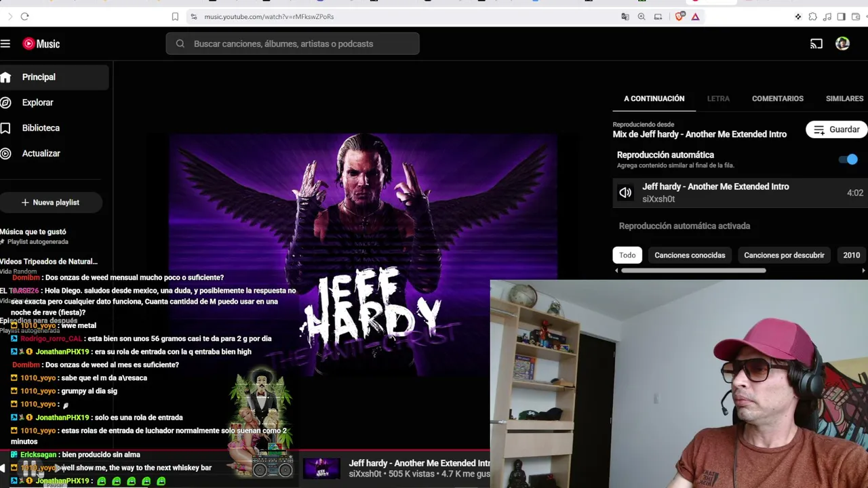Open the account avatar menu
Screen dimensions: 868x488
coord(842,44)
